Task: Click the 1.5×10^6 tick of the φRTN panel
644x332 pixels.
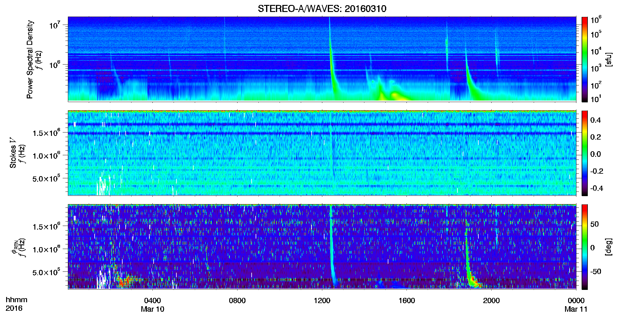Action: click(x=46, y=226)
